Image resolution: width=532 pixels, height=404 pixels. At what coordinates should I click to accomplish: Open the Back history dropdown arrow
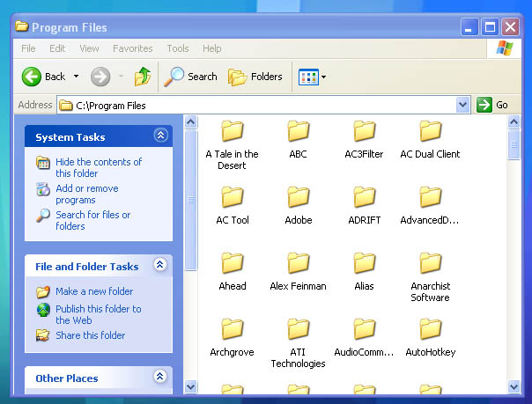click(77, 77)
